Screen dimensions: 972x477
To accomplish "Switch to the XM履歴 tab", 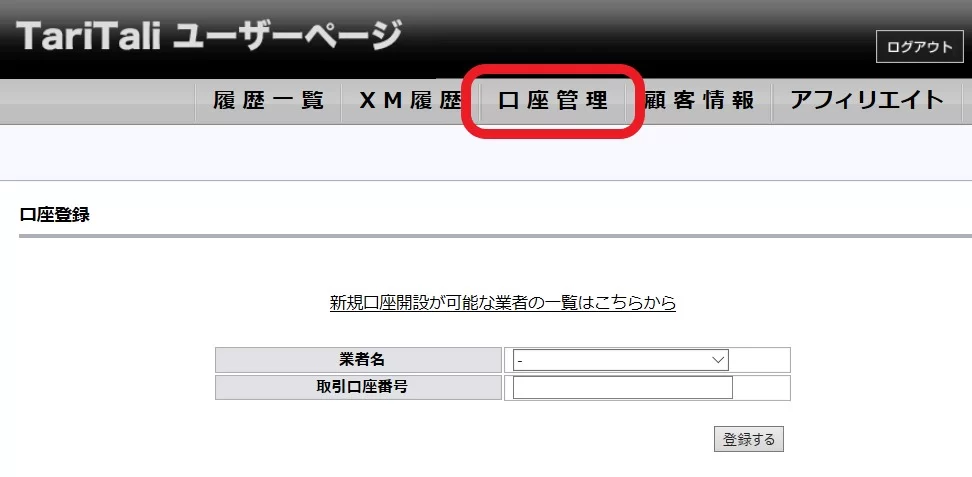I will click(410, 100).
